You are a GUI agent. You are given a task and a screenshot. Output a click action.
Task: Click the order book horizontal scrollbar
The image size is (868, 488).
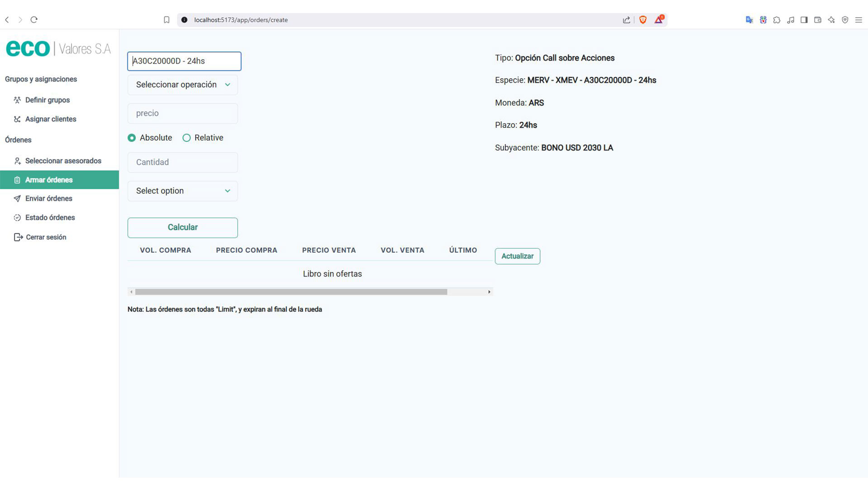(291, 292)
